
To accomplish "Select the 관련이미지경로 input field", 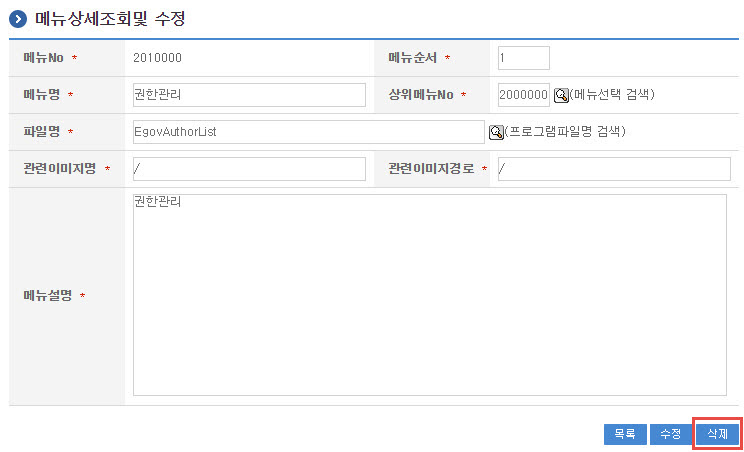I will (613, 169).
